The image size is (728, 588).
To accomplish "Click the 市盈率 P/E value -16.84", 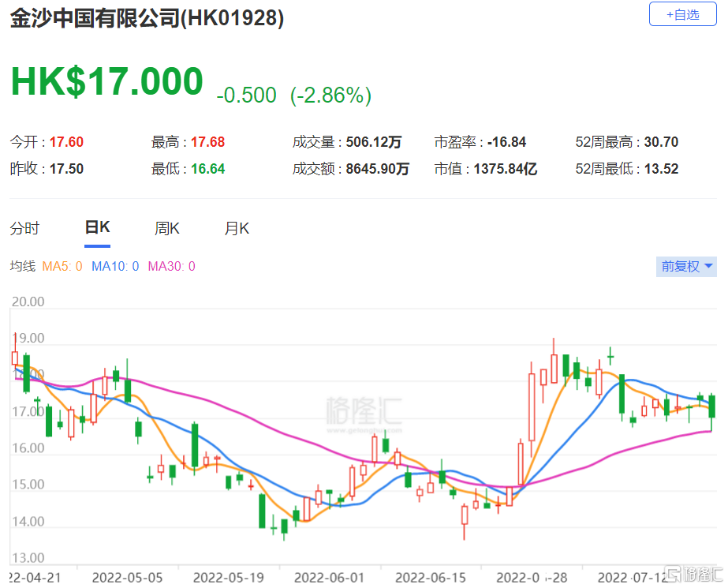I will click(x=506, y=142).
